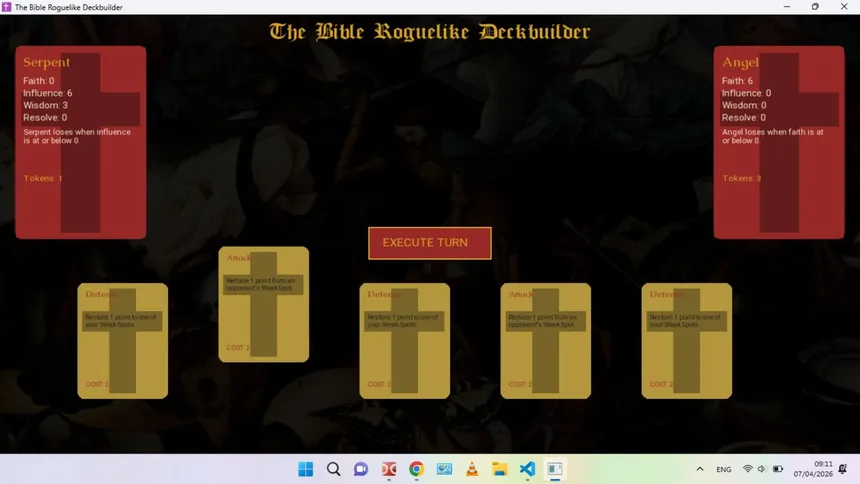Image resolution: width=860 pixels, height=484 pixels.
Task: Click the battery status tray icon
Action: tap(778, 469)
